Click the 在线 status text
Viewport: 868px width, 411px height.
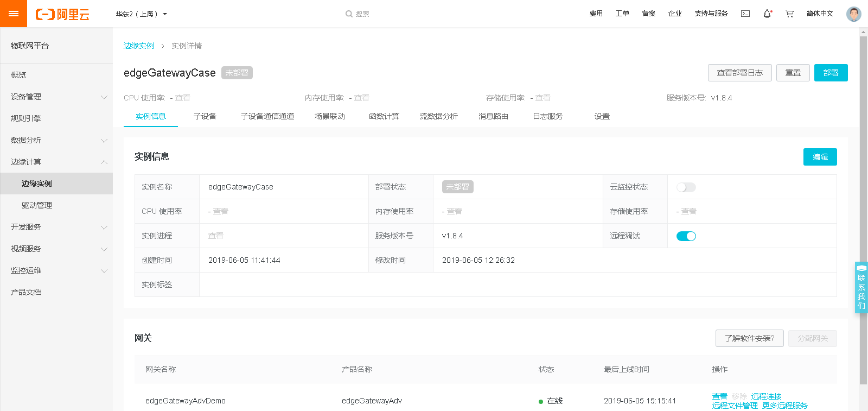point(555,401)
